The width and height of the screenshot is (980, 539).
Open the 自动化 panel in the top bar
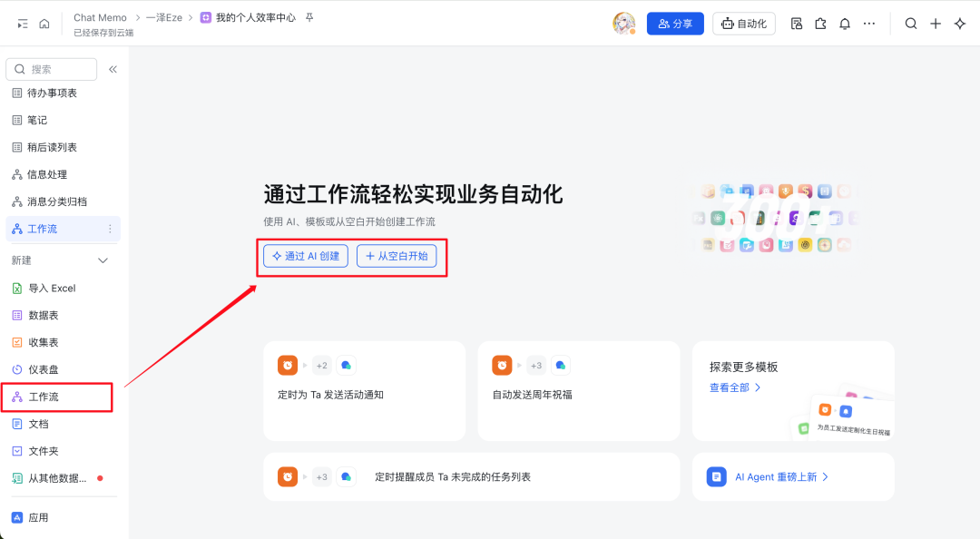coord(743,23)
